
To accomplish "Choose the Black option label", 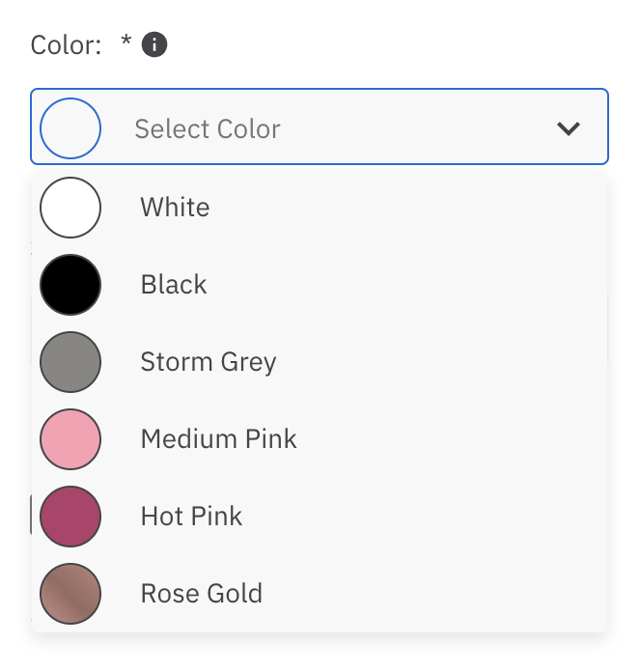I will [x=174, y=285].
